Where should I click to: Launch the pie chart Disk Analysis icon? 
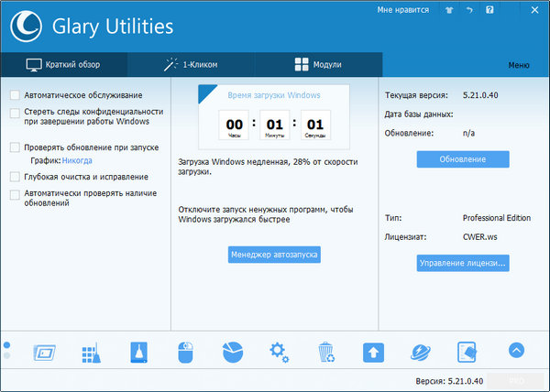coord(232,351)
